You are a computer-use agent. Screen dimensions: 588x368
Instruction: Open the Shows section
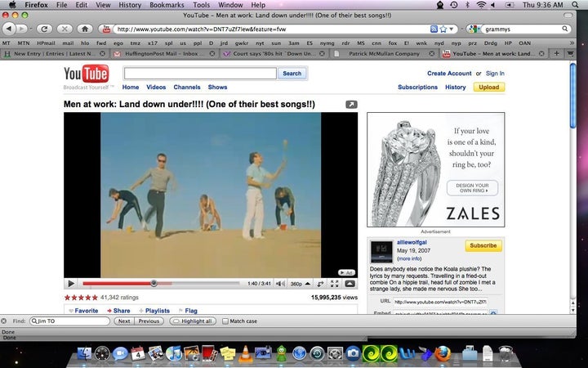217,88
